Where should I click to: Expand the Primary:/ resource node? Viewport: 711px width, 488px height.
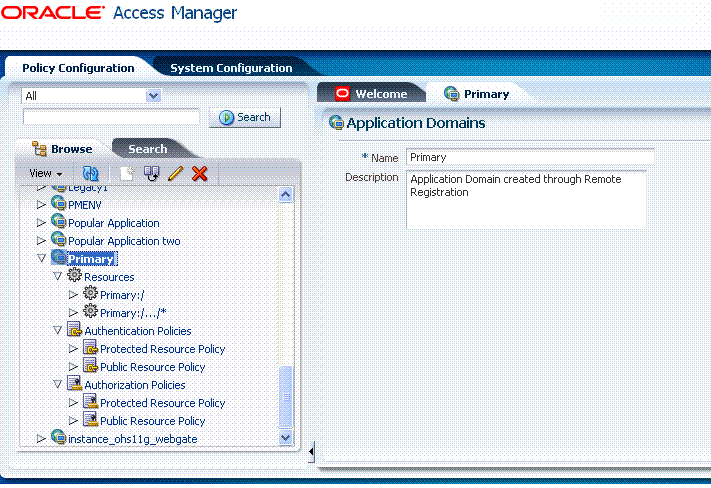coord(73,295)
